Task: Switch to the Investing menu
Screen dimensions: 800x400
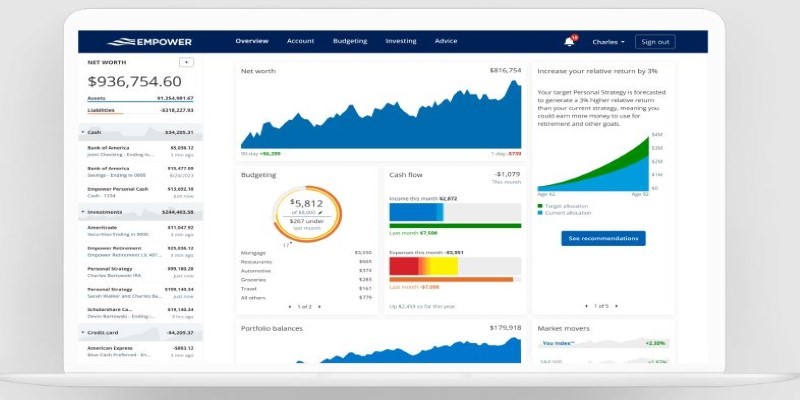Action: tap(400, 42)
